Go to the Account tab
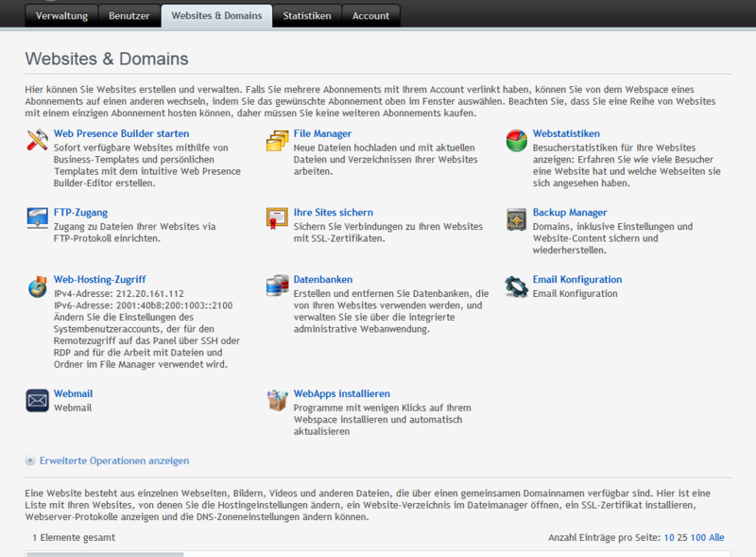756x557 pixels. coord(370,15)
